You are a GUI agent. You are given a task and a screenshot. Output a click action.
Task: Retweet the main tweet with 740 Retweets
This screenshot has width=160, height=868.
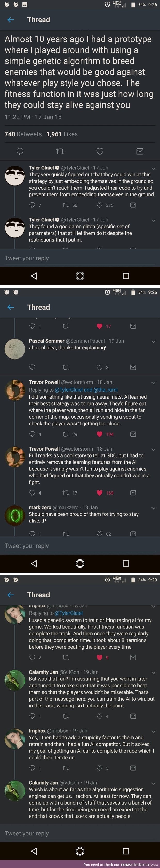[x=60, y=151]
